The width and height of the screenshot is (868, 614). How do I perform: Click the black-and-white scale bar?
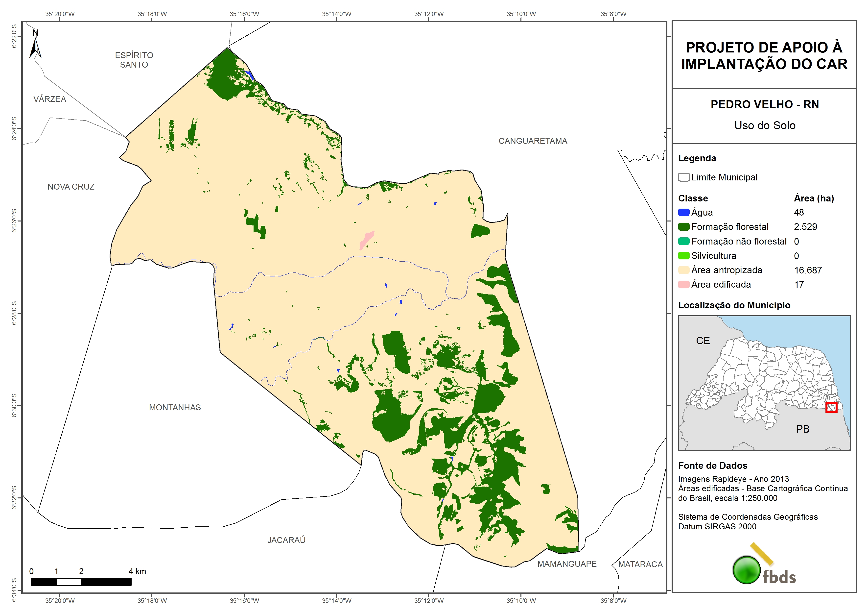[x=81, y=582]
